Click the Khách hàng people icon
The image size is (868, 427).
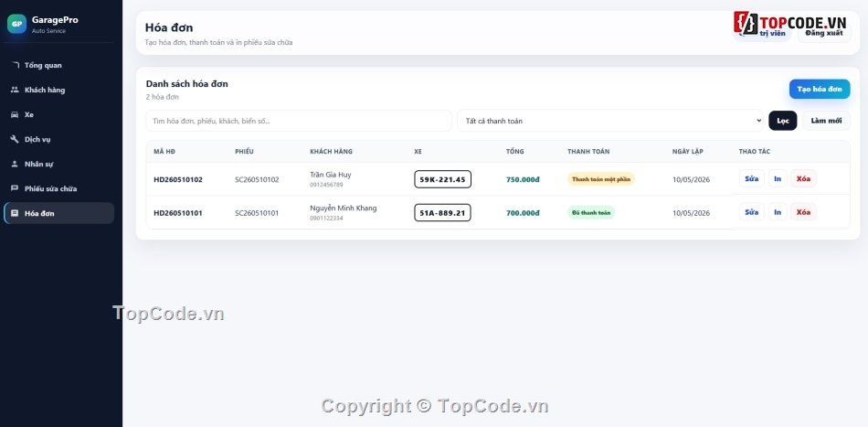click(x=15, y=90)
